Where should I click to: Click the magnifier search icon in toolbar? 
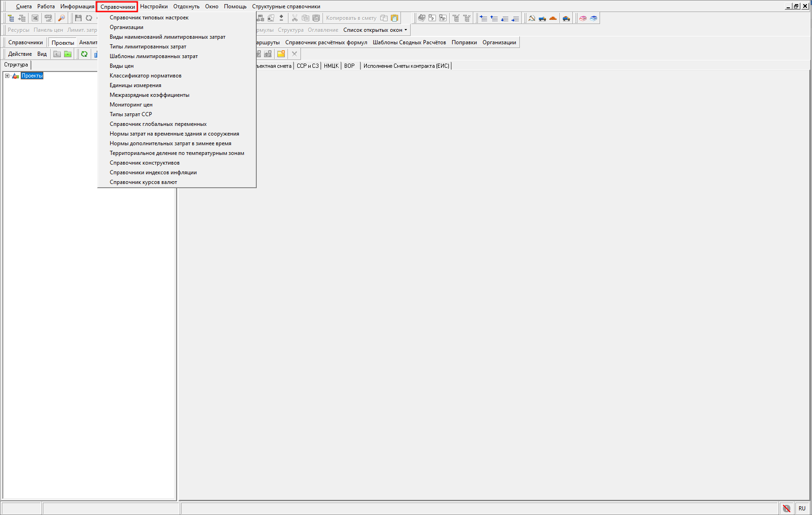click(x=61, y=18)
